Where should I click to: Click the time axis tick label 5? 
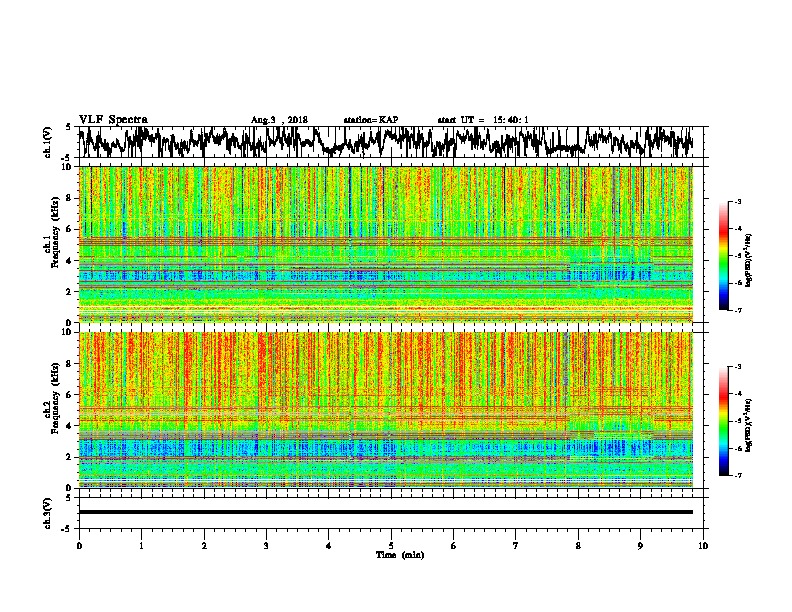391,546
